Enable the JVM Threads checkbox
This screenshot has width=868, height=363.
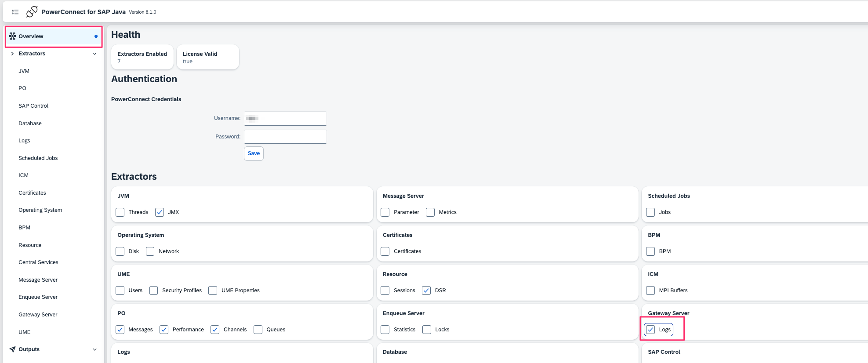tap(120, 212)
